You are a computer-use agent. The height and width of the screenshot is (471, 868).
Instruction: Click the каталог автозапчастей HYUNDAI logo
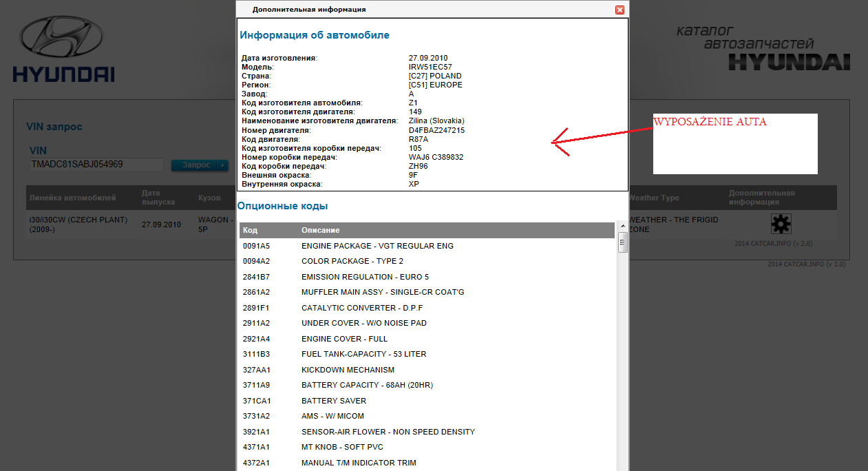[x=763, y=48]
